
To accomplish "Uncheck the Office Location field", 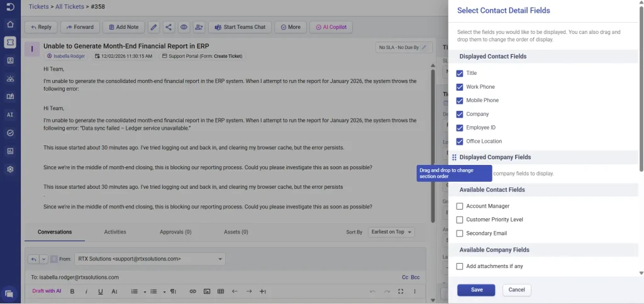I will 460,142.
